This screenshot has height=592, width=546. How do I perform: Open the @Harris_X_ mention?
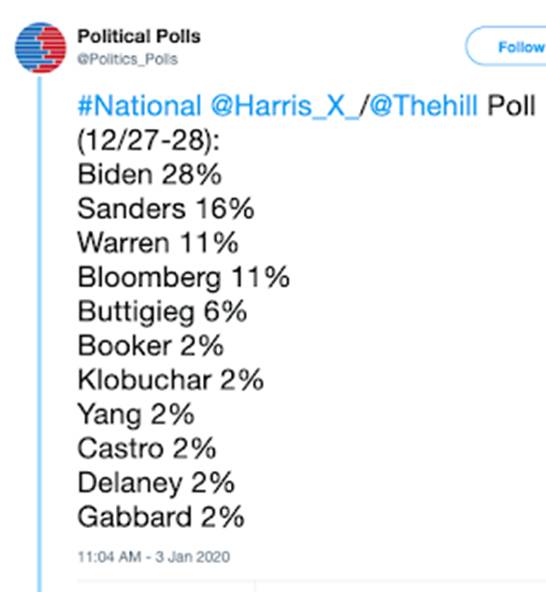[285, 106]
